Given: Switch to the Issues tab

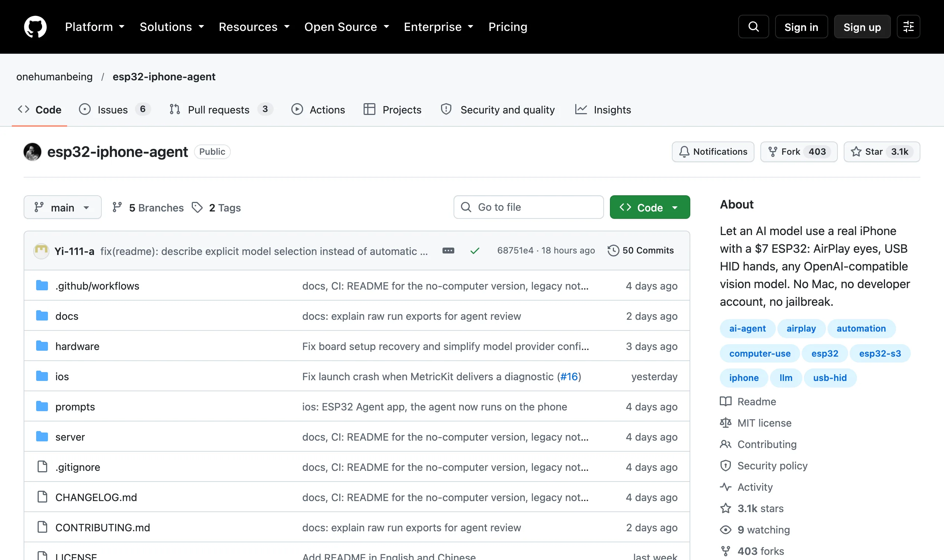Looking at the screenshot, I should click(x=114, y=110).
